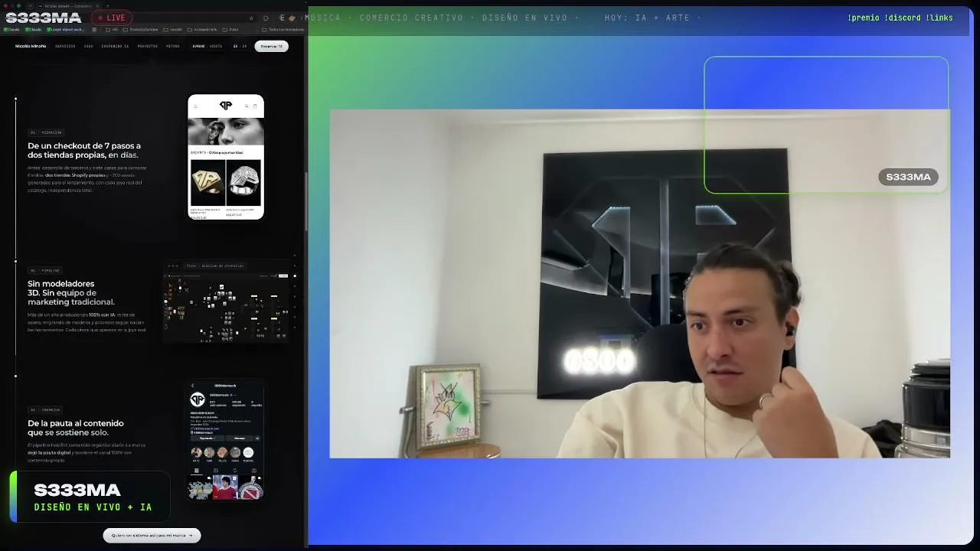Open the Proyectos nav item
980x551 pixels.
(148, 46)
